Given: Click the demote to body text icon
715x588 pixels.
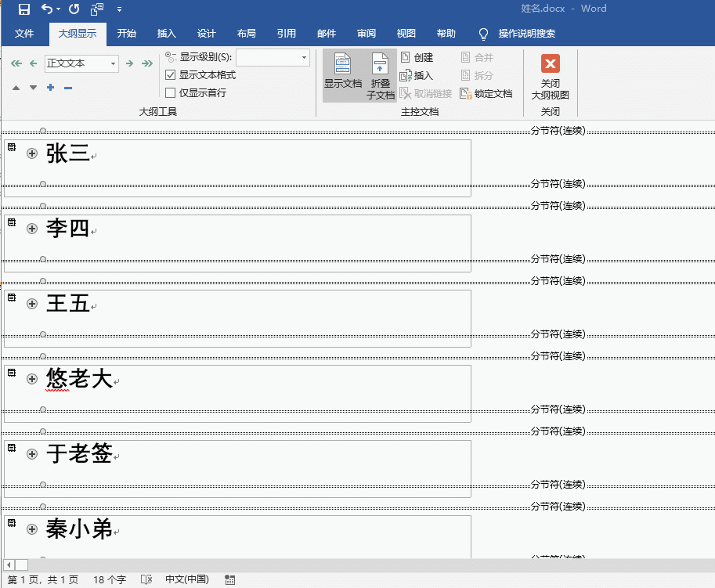Looking at the screenshot, I should pyautogui.click(x=147, y=63).
